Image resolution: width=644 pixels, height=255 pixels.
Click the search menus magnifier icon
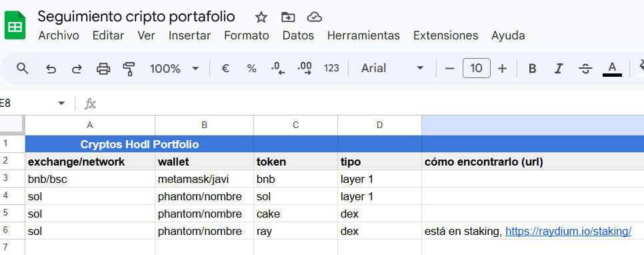coord(22,68)
